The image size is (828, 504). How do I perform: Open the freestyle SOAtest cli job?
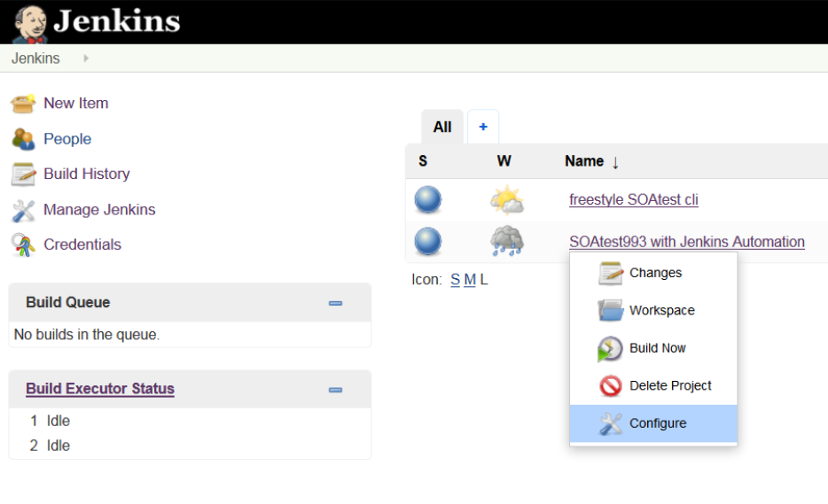(x=634, y=199)
